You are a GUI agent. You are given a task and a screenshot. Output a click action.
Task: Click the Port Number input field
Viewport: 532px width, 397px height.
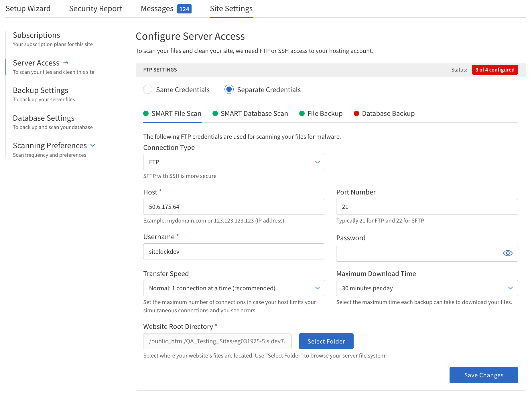point(427,207)
